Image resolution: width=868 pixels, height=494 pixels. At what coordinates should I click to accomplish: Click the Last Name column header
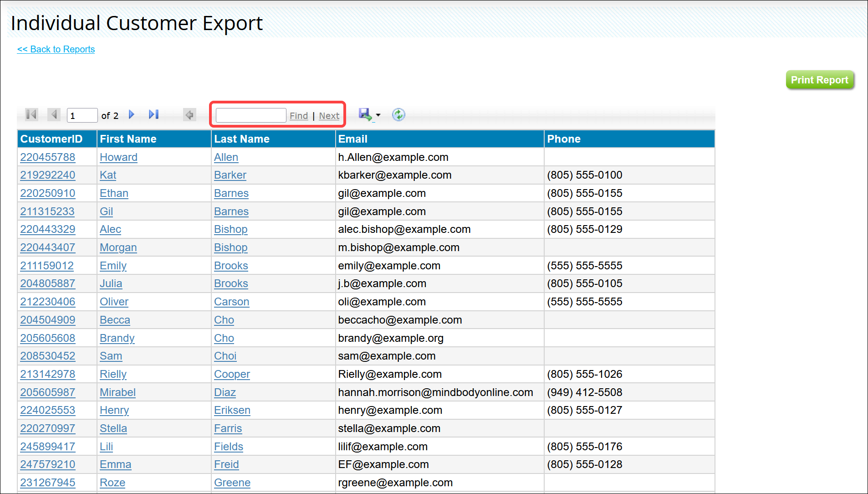(273, 139)
